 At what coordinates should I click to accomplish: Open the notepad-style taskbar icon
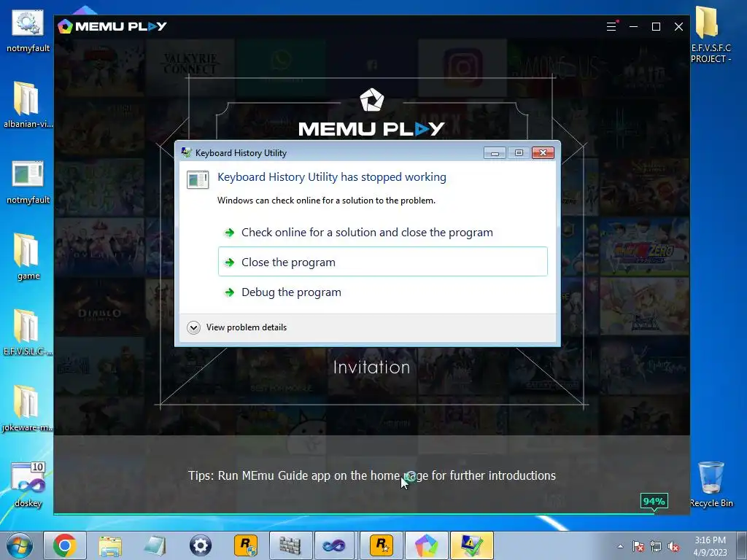tap(155, 545)
